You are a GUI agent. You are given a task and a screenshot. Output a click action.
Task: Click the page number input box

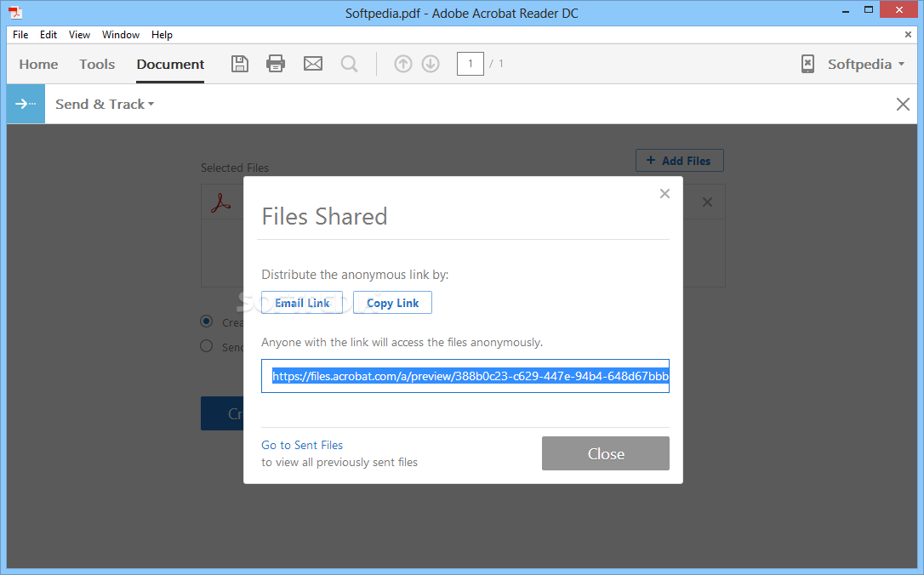click(471, 64)
